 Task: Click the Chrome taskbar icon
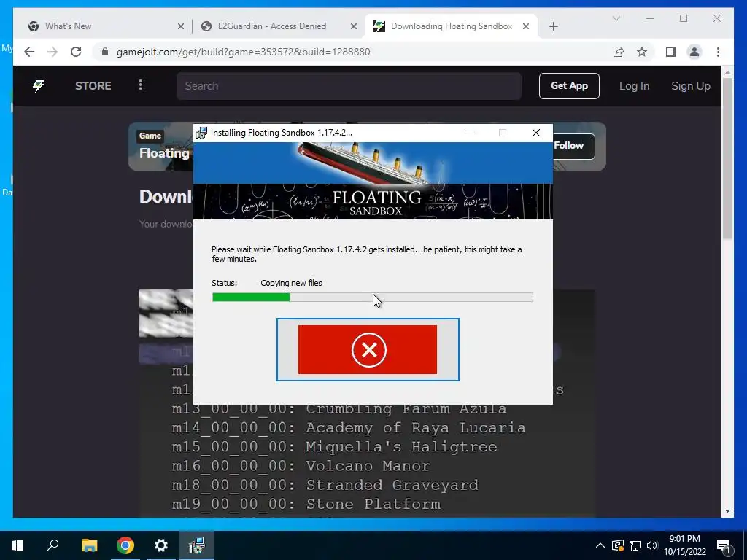tap(125, 545)
